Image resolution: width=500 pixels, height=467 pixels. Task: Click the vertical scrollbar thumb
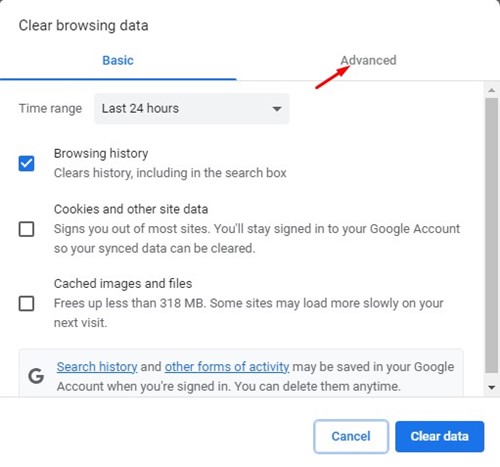492,235
